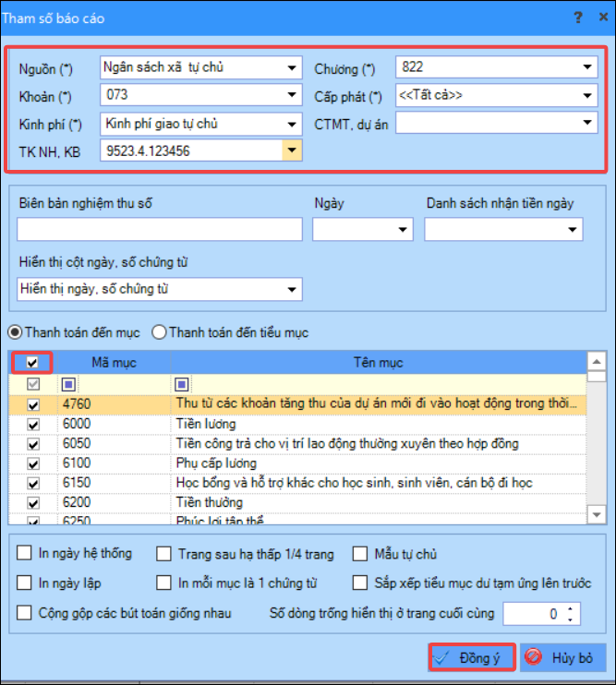Expand Hiển thị ngày, số chứng từ dropdown
Screen dimensions: 616x685
point(292,289)
